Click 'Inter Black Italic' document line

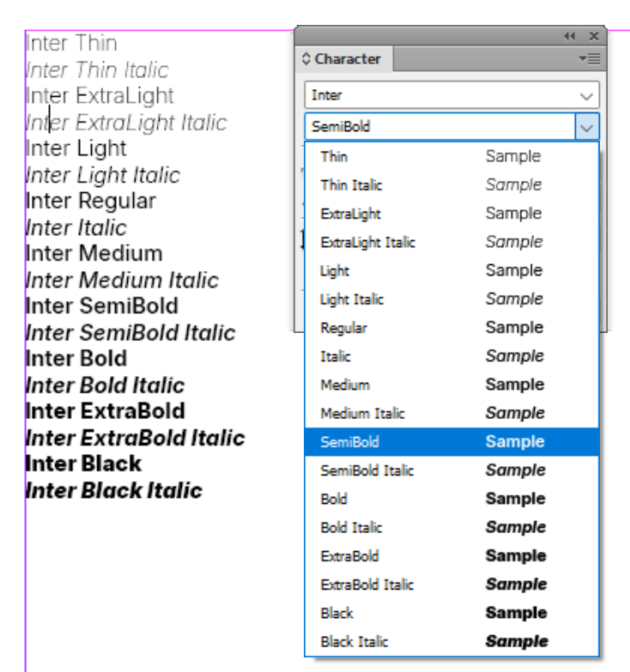(114, 491)
